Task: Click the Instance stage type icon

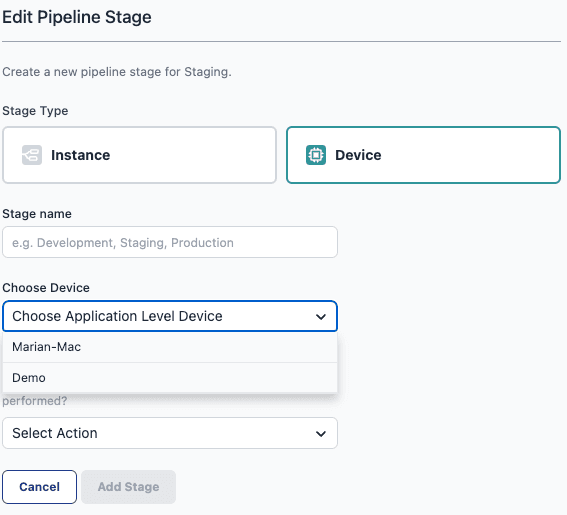Action: [x=32, y=155]
